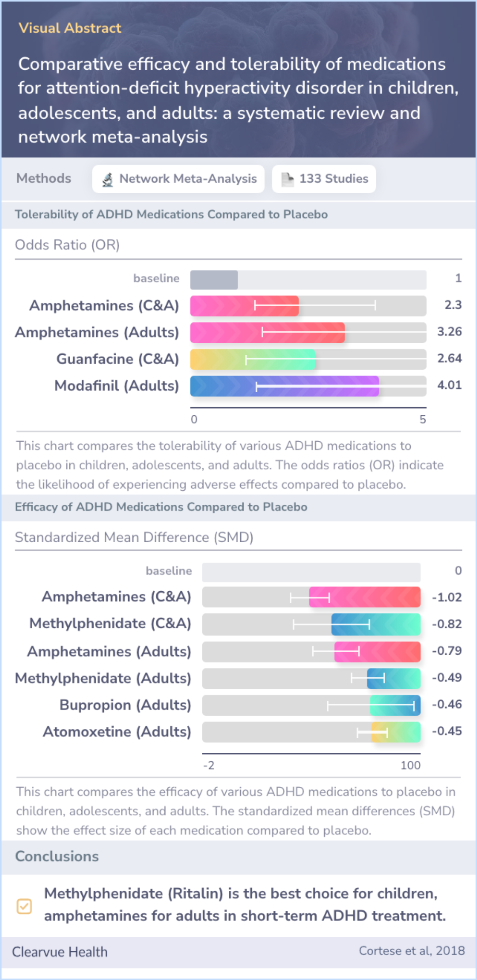Image resolution: width=477 pixels, height=980 pixels.
Task: Click the document icon beside 133 Studies
Action: (x=288, y=179)
